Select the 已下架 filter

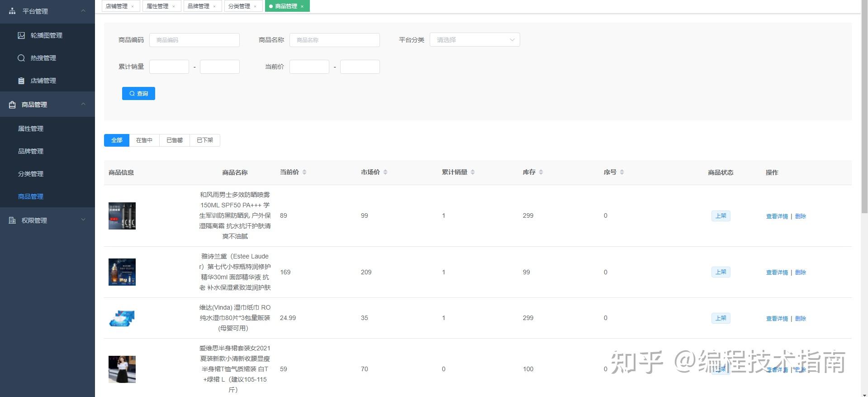pos(205,140)
